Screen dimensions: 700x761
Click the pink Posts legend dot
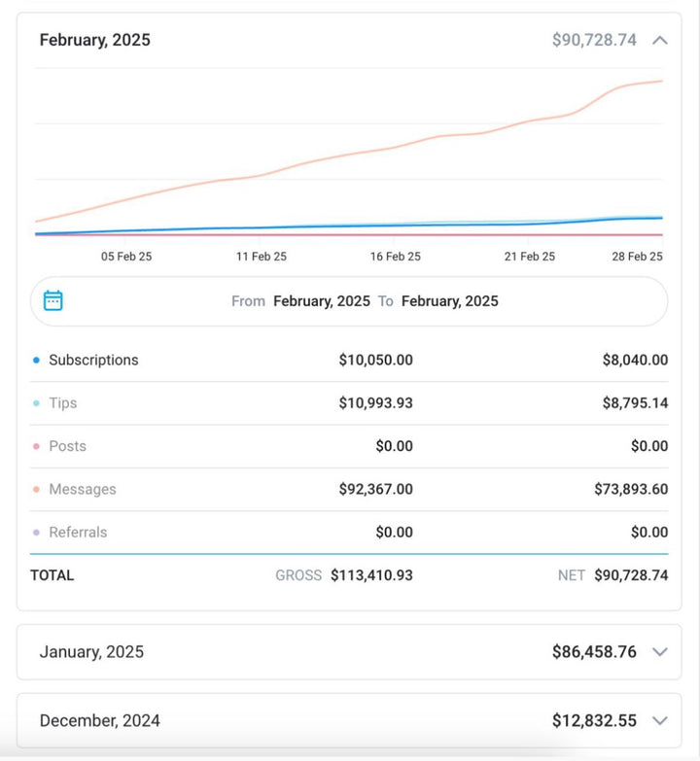[36, 446]
